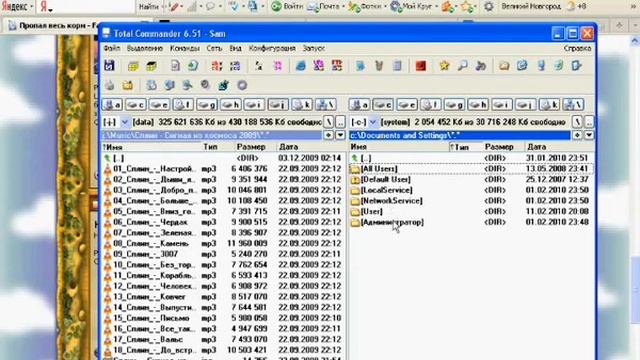
Task: Switch left panel to drive a
Action: [112, 105]
